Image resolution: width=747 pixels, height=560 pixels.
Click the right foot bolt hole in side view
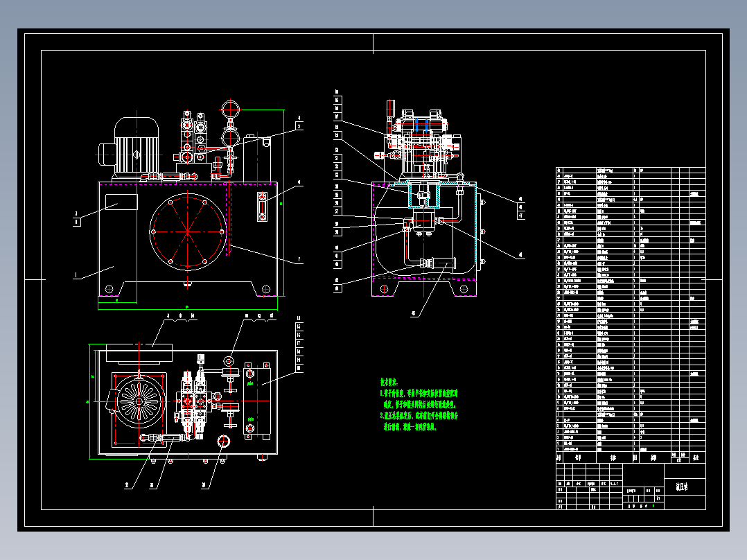point(464,289)
